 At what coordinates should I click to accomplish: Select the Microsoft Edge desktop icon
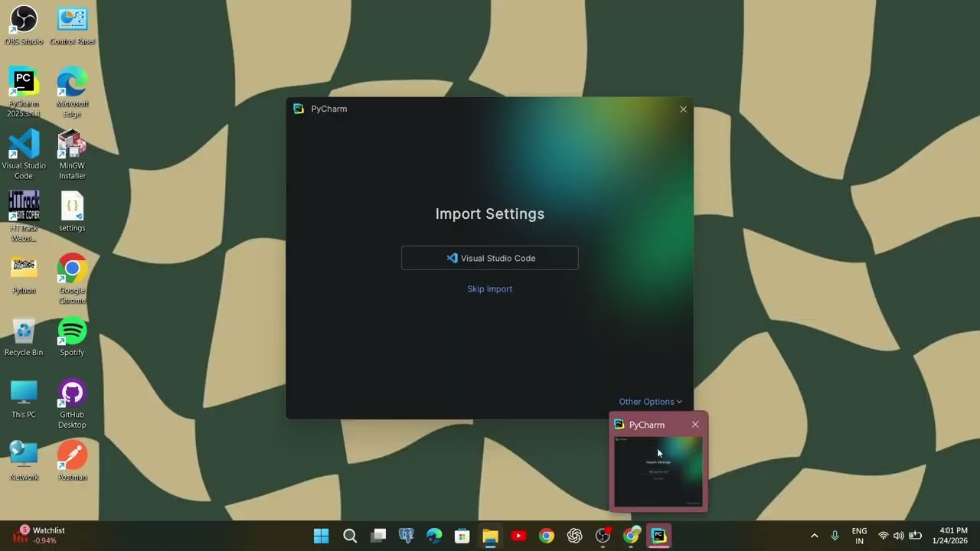click(x=72, y=93)
